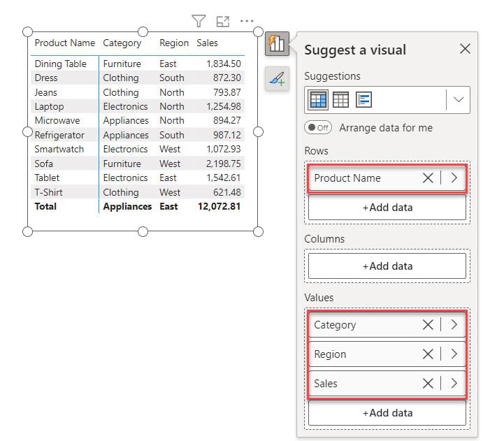Remove Region from Values
This screenshot has height=441, width=504.
coord(428,354)
